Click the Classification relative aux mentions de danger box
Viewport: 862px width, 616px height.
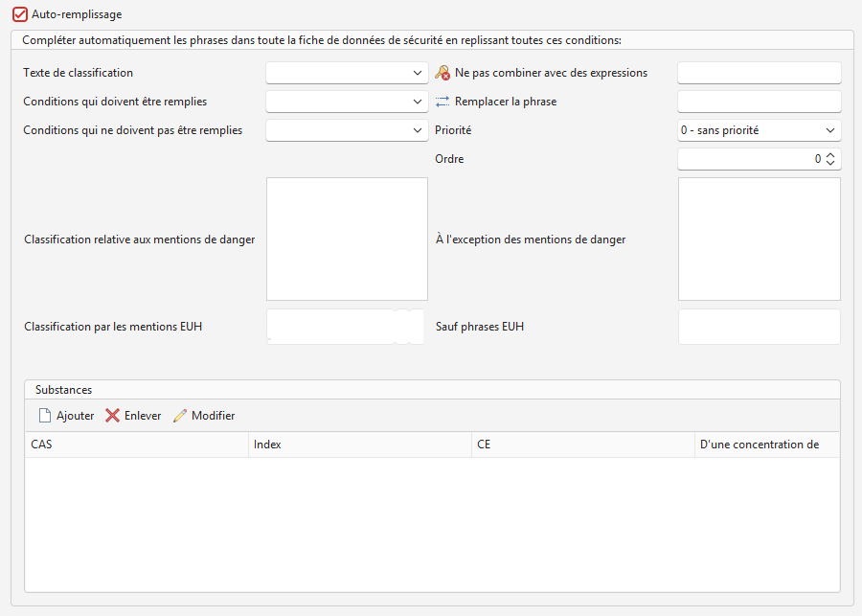click(x=347, y=239)
